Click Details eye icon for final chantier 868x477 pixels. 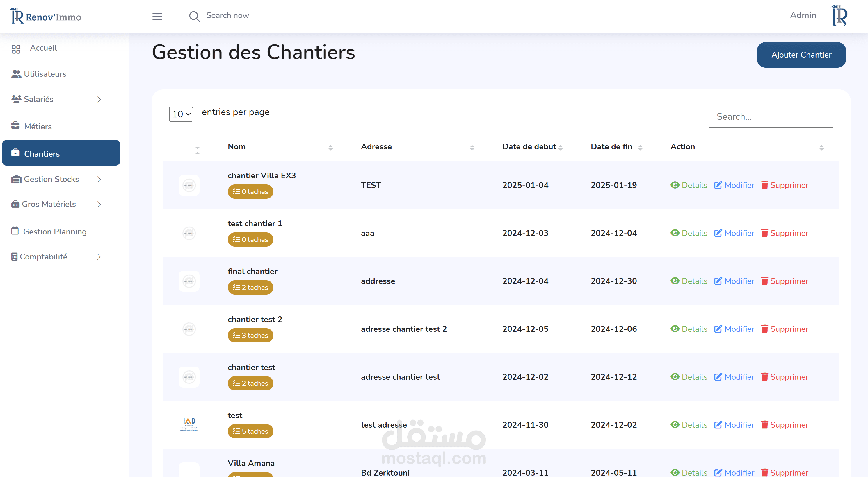pos(675,281)
